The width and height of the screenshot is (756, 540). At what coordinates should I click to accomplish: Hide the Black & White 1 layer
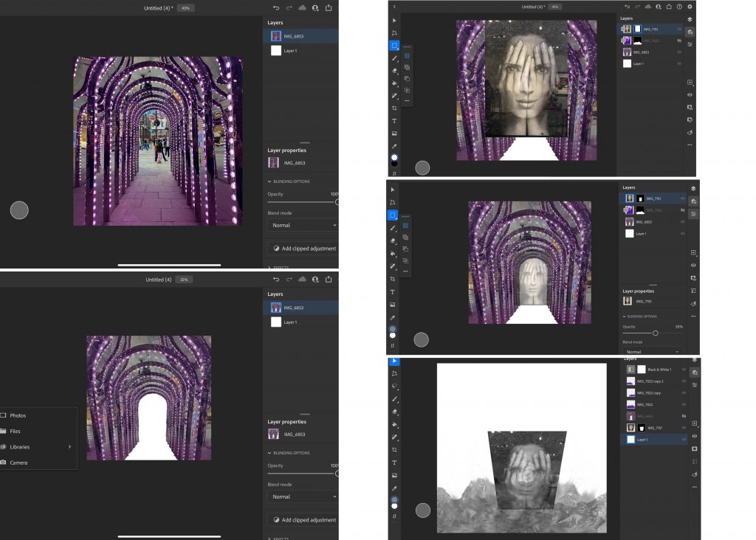(x=684, y=369)
